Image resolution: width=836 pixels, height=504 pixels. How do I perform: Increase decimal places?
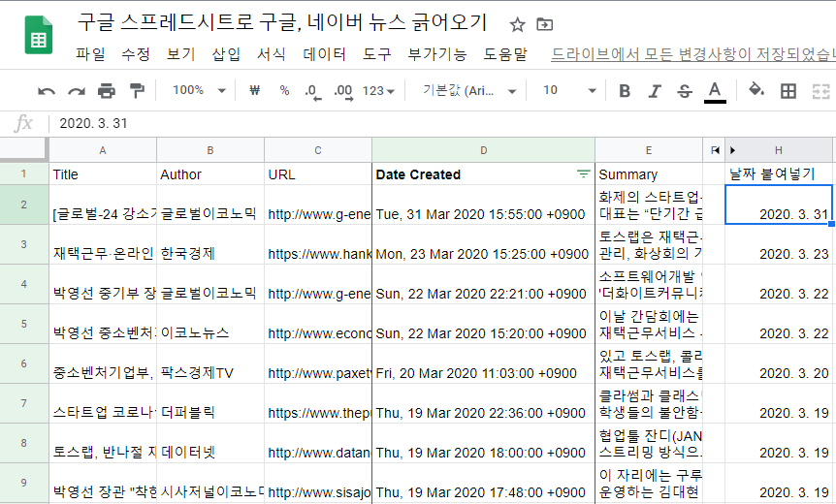[343, 92]
